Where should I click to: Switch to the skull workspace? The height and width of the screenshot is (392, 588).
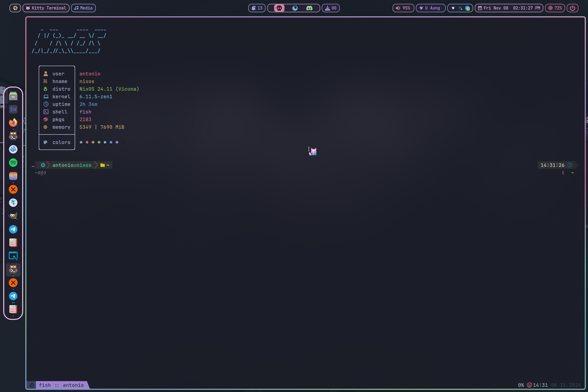[279, 8]
